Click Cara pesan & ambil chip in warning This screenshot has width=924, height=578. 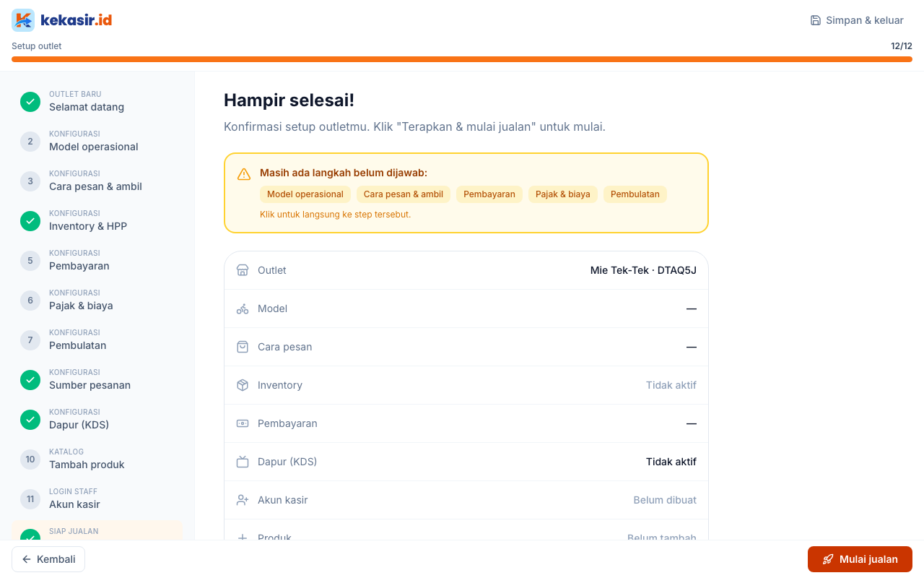pos(404,194)
